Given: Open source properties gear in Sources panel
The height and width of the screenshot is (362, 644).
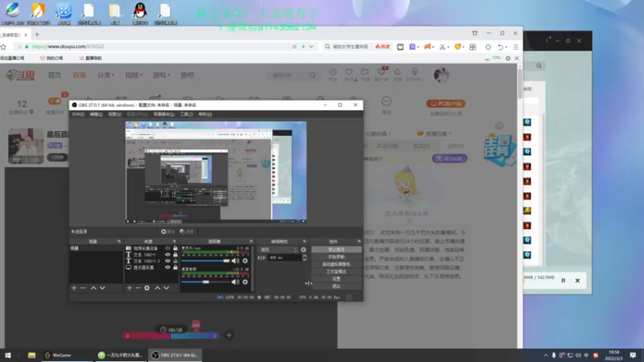Looking at the screenshot, I should coord(147,288).
